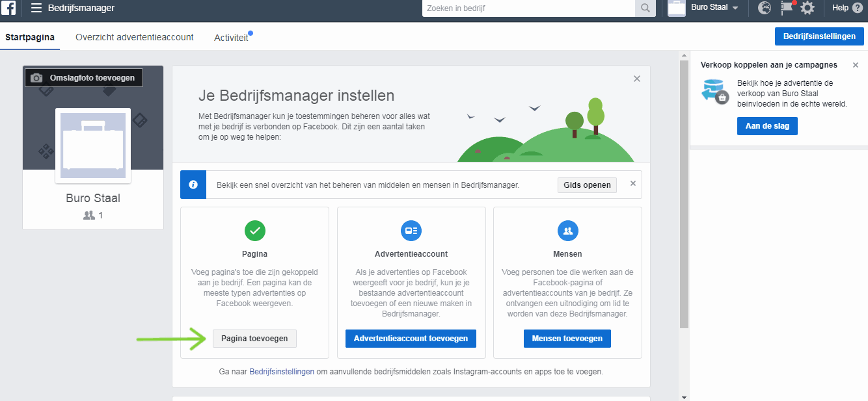Click the scrollbar up arrow
Image resolution: width=868 pixels, height=401 pixels.
[683, 55]
